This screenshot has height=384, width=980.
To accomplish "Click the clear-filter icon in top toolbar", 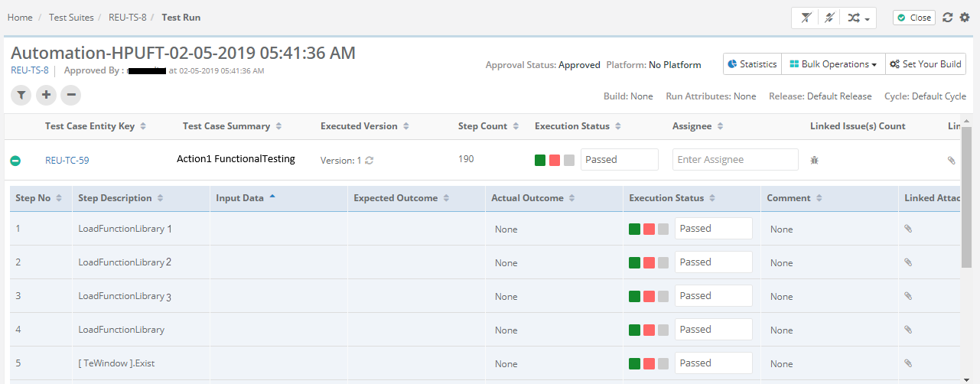I will (806, 18).
